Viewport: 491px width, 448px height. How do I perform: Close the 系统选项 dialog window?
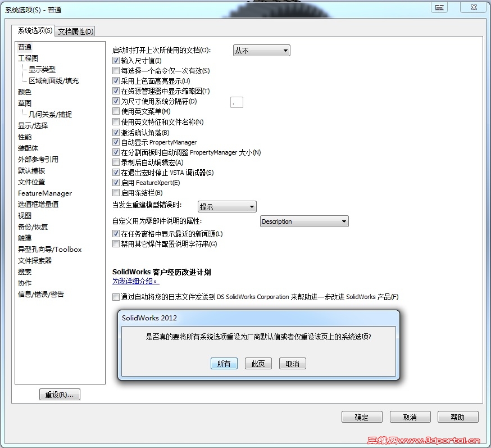coord(474,7)
